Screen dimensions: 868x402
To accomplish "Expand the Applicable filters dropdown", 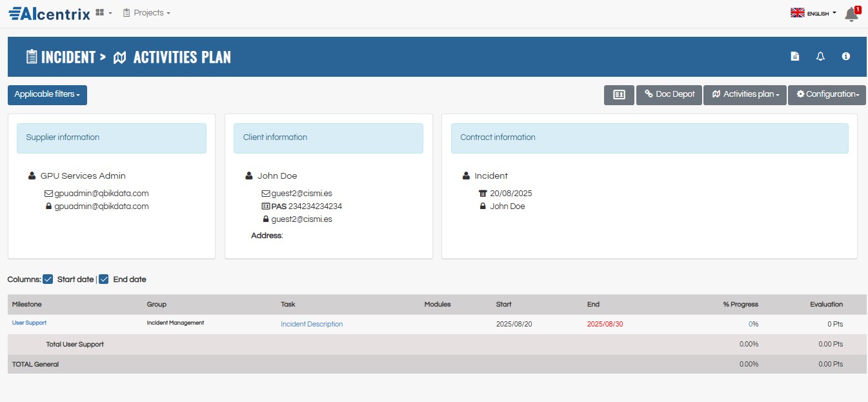I will coord(47,95).
